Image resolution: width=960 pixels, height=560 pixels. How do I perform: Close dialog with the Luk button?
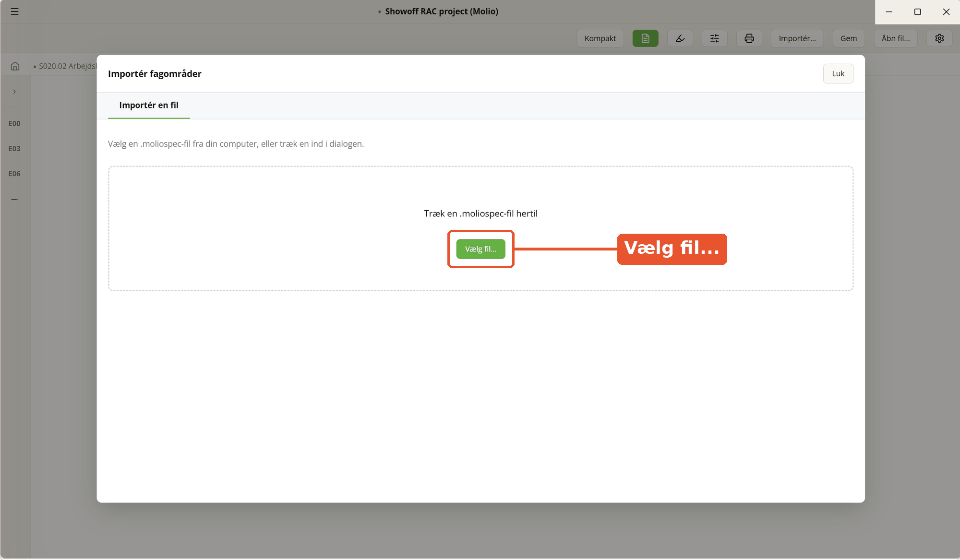(838, 73)
